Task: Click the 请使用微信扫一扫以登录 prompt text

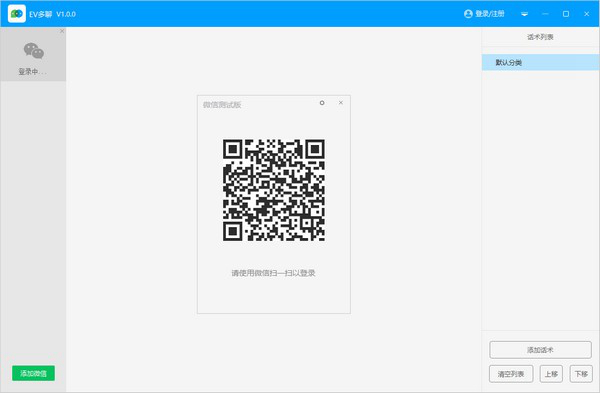Action: tap(273, 273)
